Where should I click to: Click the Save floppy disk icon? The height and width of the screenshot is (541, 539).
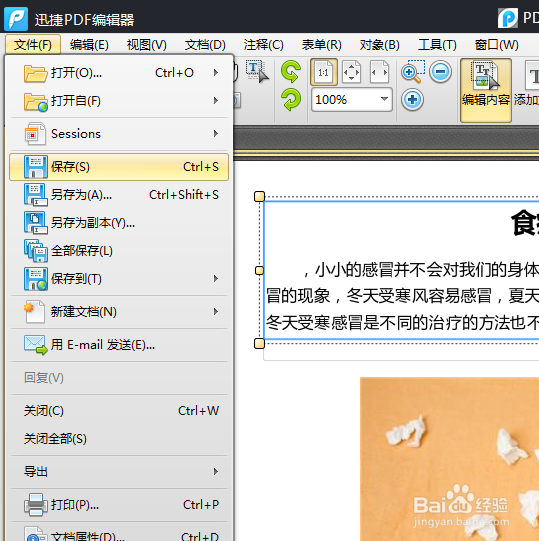coord(36,167)
